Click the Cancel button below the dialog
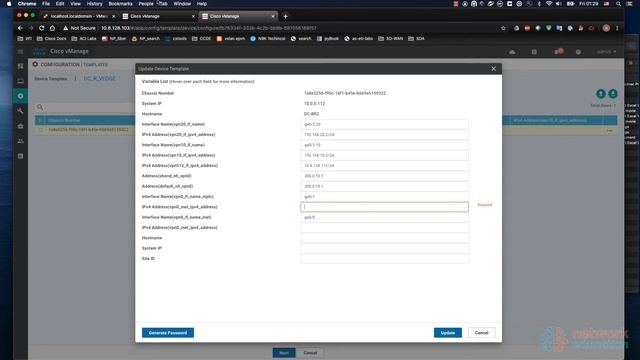Screen dimensions: 640x360 point(310,353)
